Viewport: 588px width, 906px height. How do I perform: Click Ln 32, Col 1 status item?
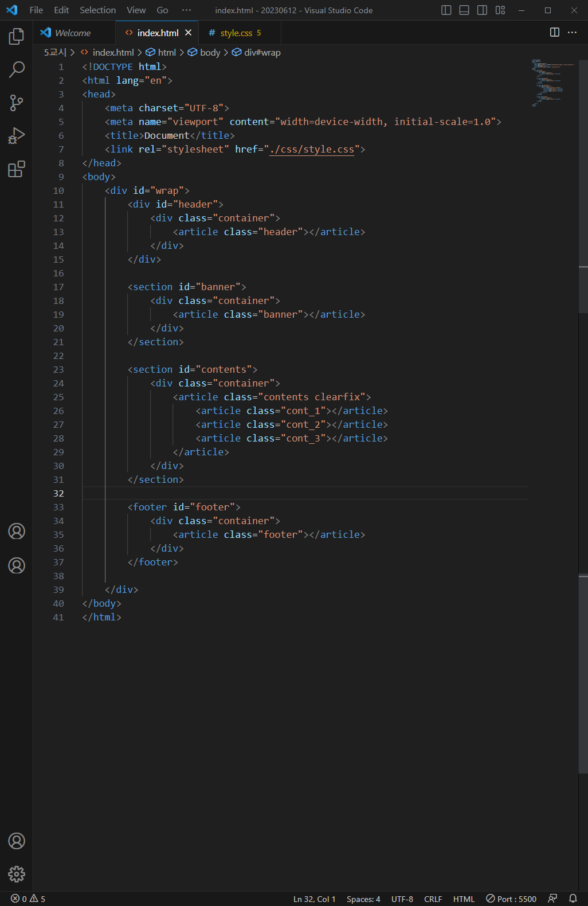coord(314,899)
